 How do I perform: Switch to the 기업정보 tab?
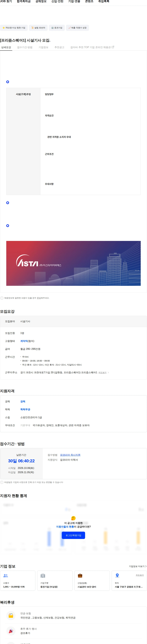[43, 47]
